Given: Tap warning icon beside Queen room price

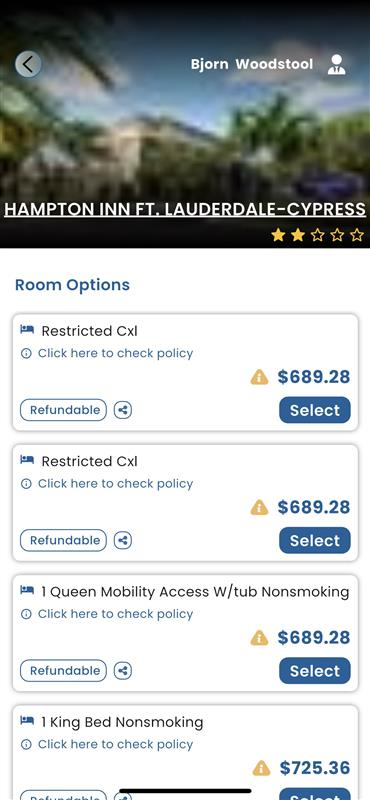Looking at the screenshot, I should [x=259, y=638].
